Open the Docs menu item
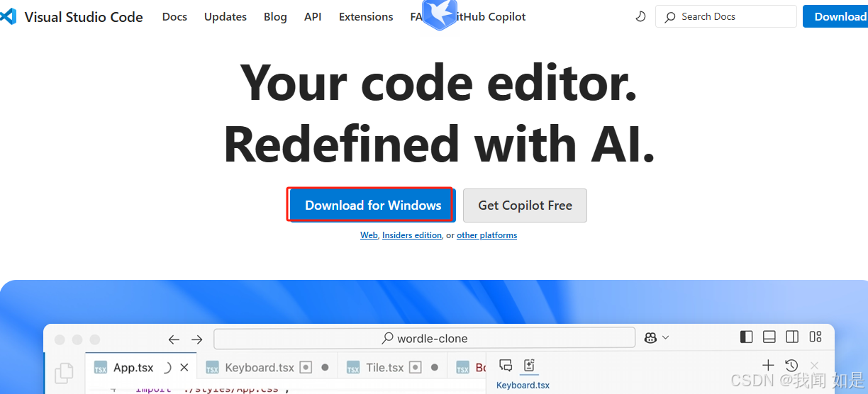The height and width of the screenshot is (394, 868). (174, 16)
